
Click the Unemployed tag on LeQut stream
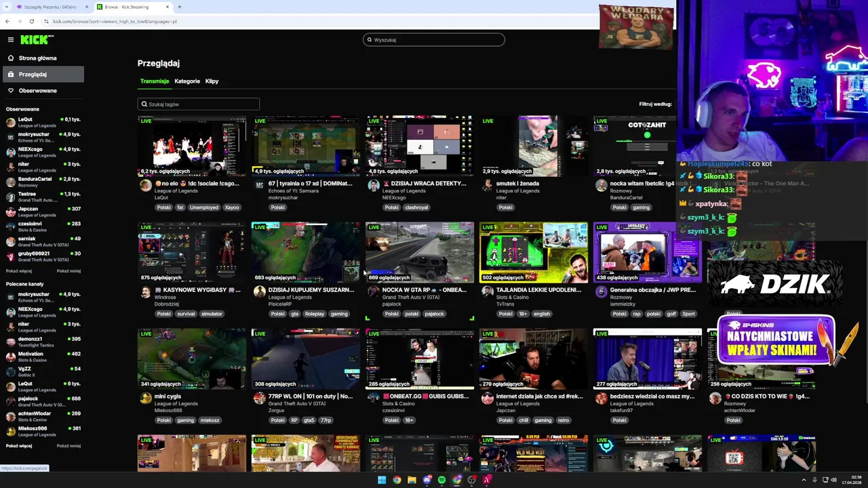[x=204, y=207]
